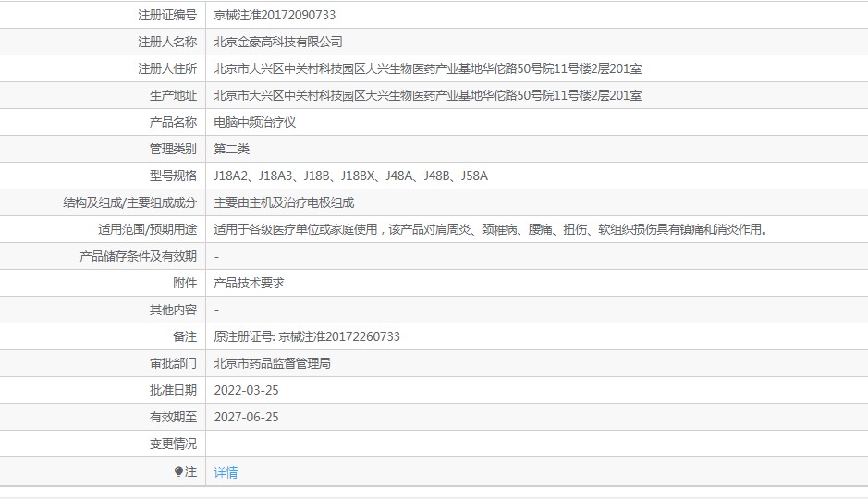Screen dimensions: 868x499
Task: Click the 注册人名称 label
Action: click(167, 42)
